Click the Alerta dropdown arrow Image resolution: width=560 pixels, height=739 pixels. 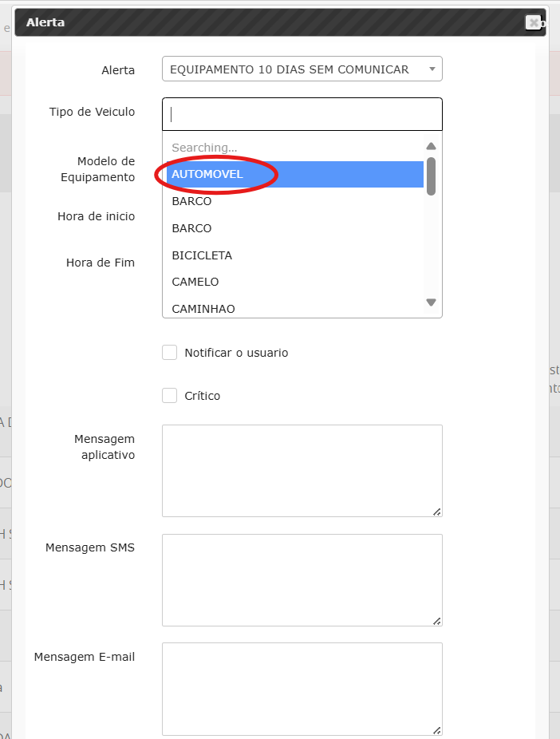tap(432, 69)
